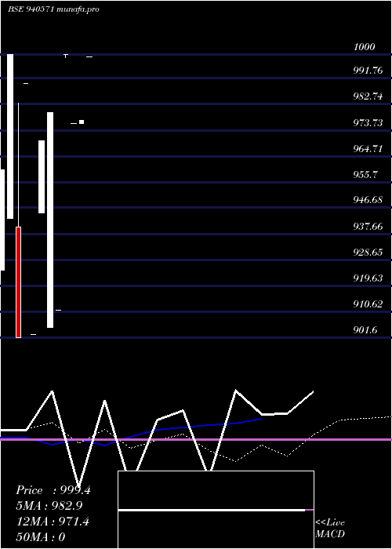Click the 'BSE 940571 munafa.pro' chart title
The height and width of the screenshot is (549, 392).
click(x=53, y=9)
